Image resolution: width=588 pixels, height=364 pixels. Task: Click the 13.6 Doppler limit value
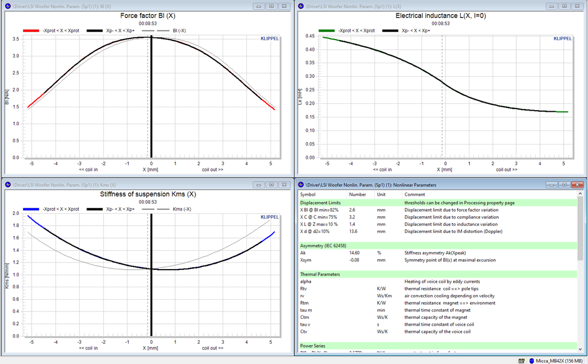[353, 231]
